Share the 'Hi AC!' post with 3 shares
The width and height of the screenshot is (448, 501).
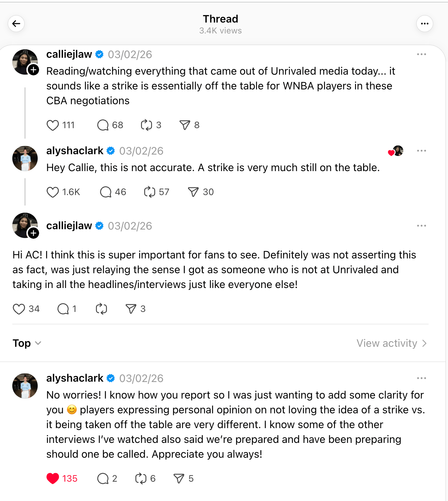131,309
